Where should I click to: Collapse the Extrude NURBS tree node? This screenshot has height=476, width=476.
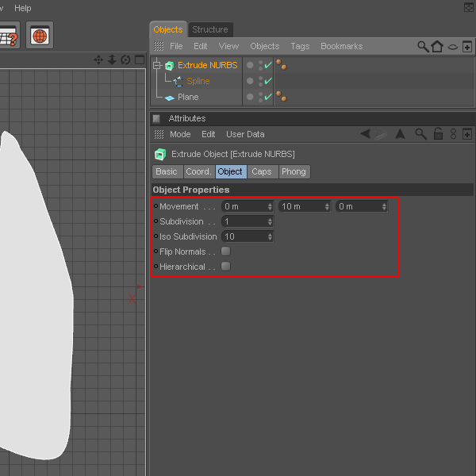pyautogui.click(x=156, y=65)
